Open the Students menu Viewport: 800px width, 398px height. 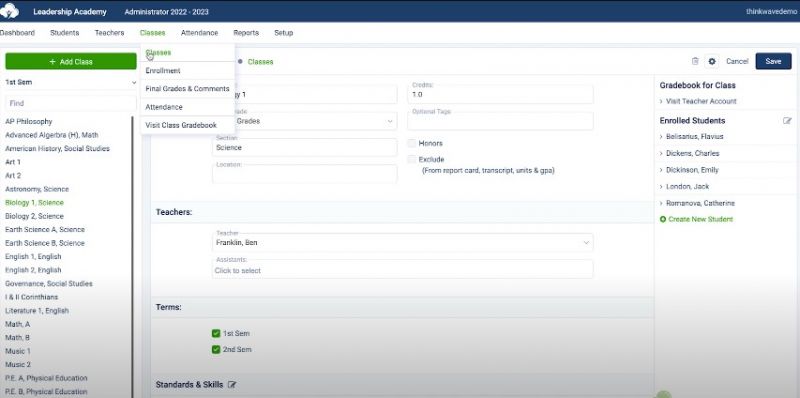(64, 33)
